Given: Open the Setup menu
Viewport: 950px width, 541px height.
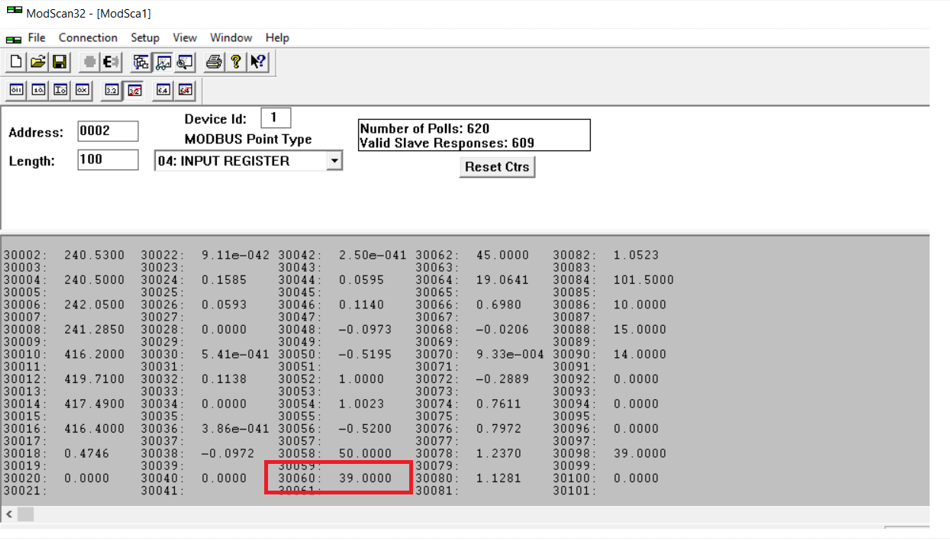Looking at the screenshot, I should [x=145, y=38].
